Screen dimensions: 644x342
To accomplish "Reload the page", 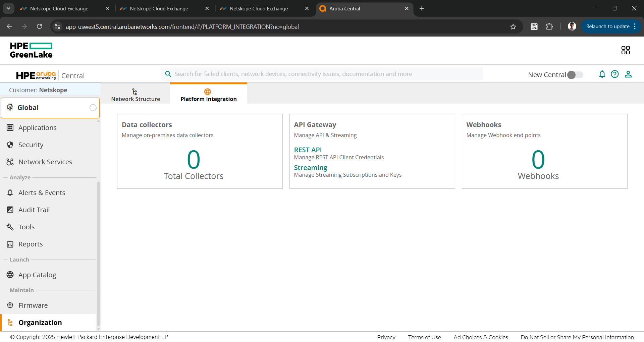I will tap(39, 26).
